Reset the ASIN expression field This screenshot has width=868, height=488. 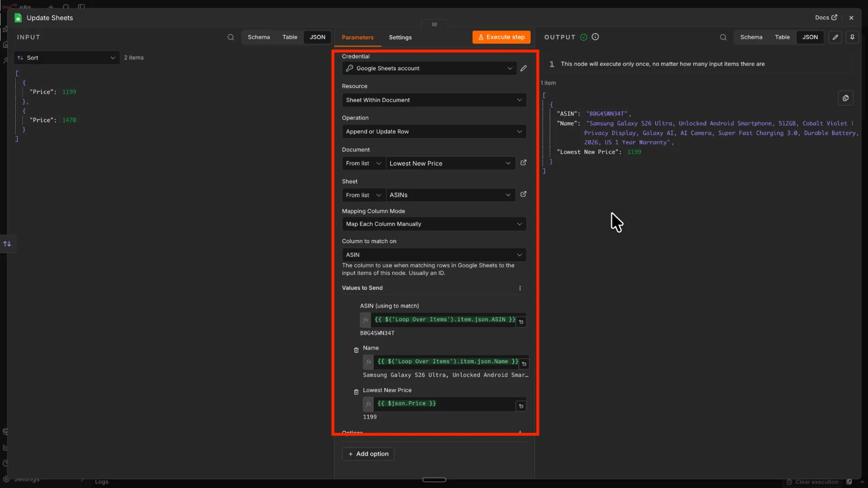click(521, 322)
